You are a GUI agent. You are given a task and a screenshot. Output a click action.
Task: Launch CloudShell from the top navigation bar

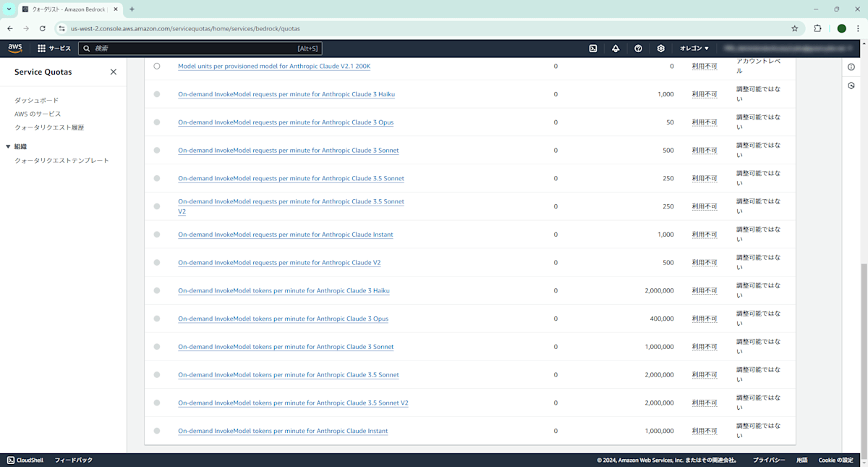coord(593,49)
